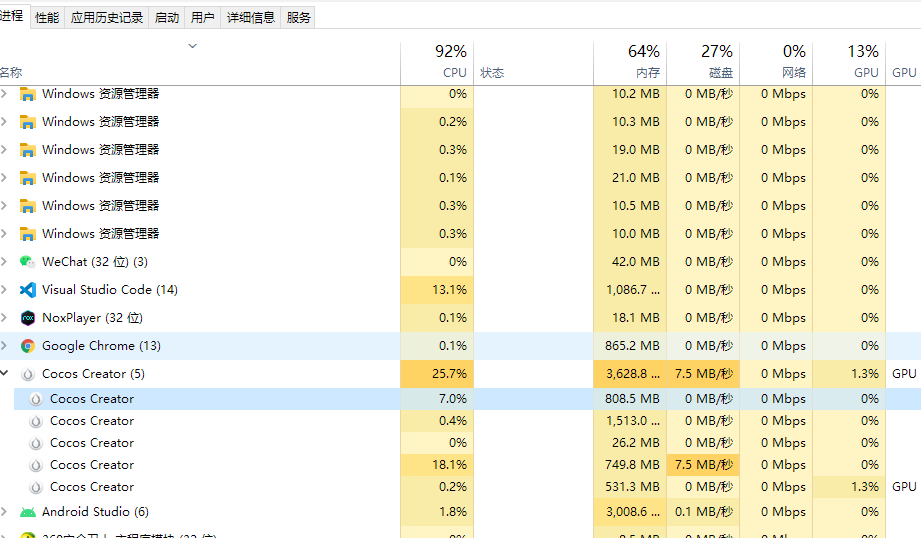Select the WeChat (32 位) (3) name
The height and width of the screenshot is (538, 921).
(95, 261)
